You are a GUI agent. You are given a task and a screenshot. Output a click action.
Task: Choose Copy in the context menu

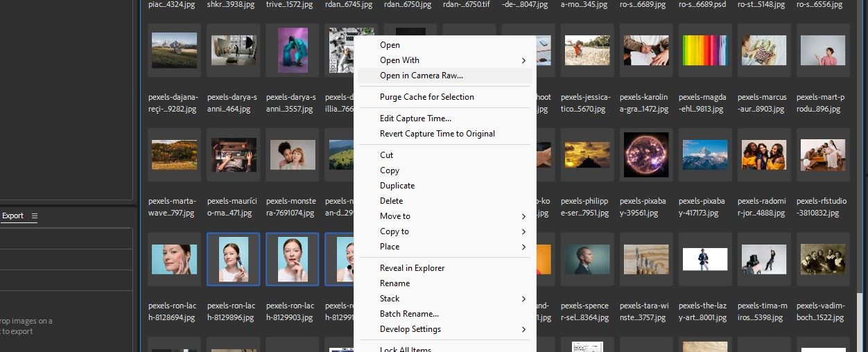click(x=389, y=170)
